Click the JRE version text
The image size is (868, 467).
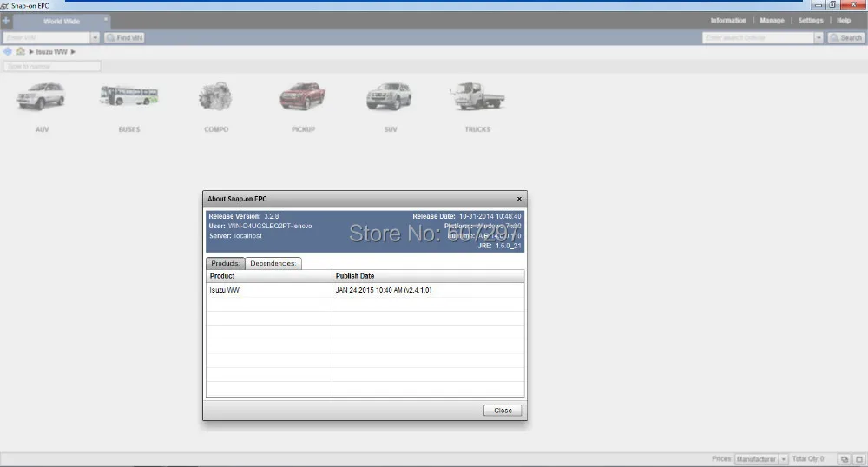[499, 246]
